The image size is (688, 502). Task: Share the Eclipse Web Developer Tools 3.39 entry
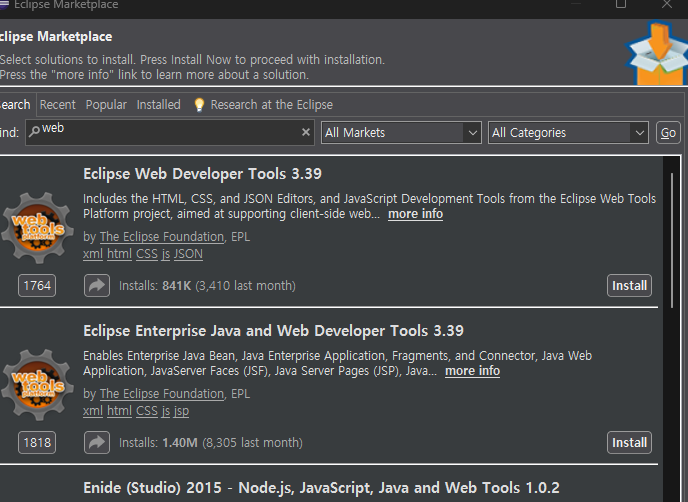(x=97, y=286)
